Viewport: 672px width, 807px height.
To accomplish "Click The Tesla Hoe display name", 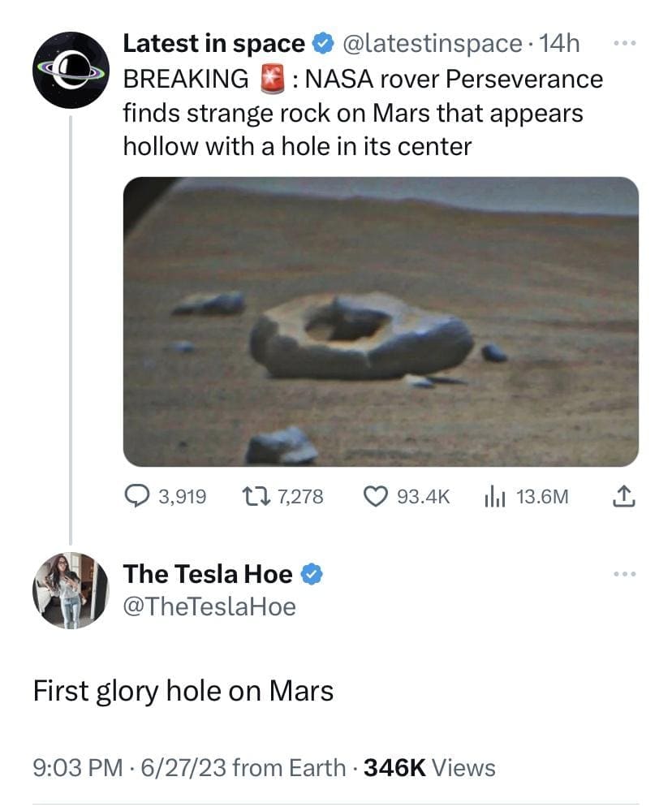I will (207, 574).
